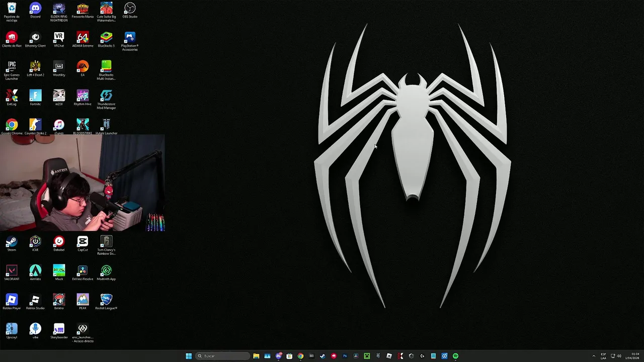Select the ELDEN RING NIGHTREIGN shortcut

[59, 12]
